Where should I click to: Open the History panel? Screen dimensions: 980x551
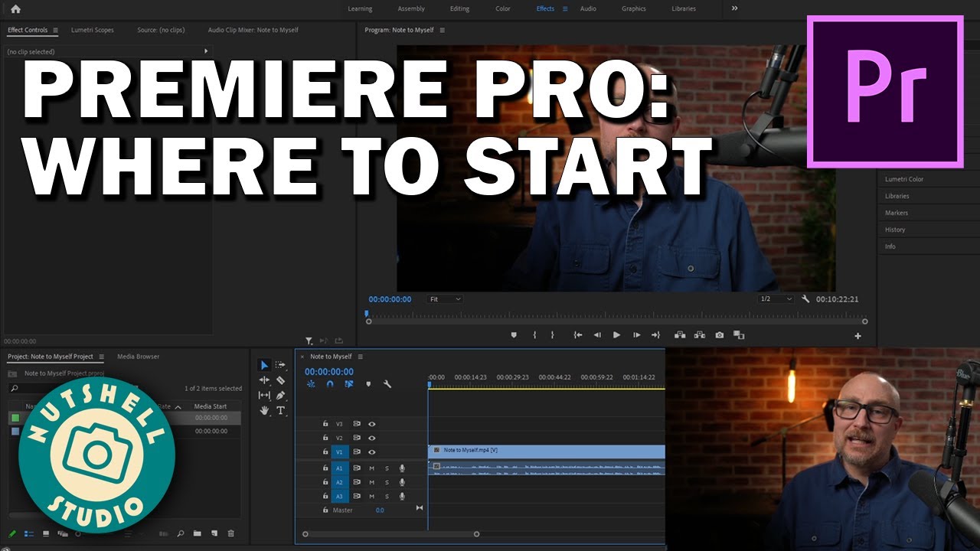coord(895,230)
